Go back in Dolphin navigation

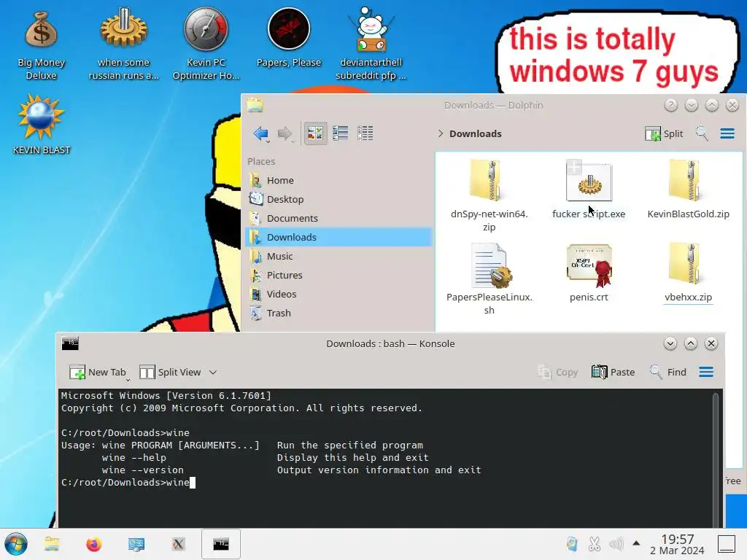261,133
